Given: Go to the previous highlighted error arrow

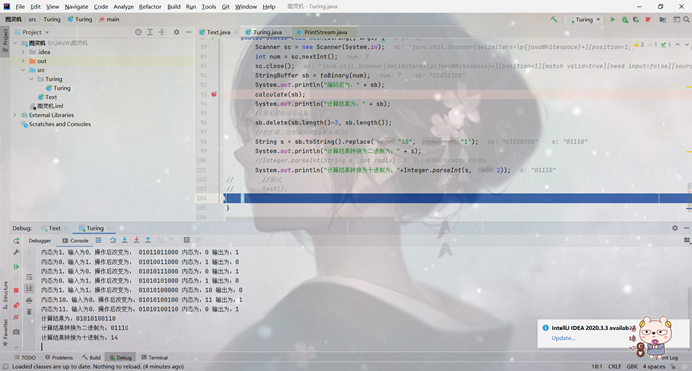Looking at the screenshot, I should point(677,45).
